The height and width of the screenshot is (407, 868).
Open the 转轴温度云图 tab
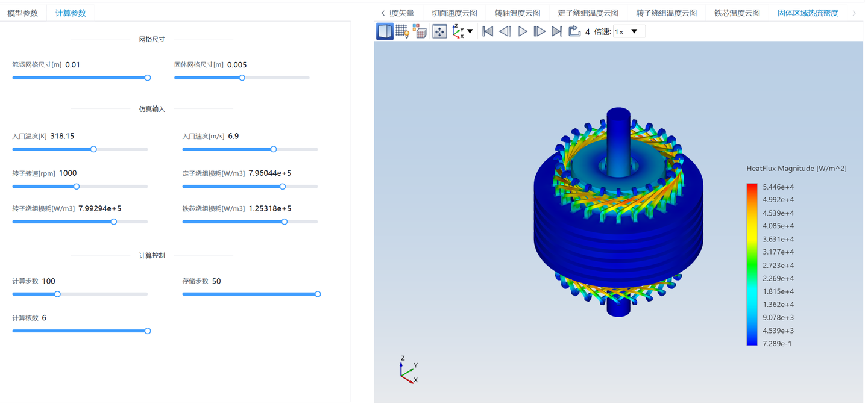(x=518, y=13)
